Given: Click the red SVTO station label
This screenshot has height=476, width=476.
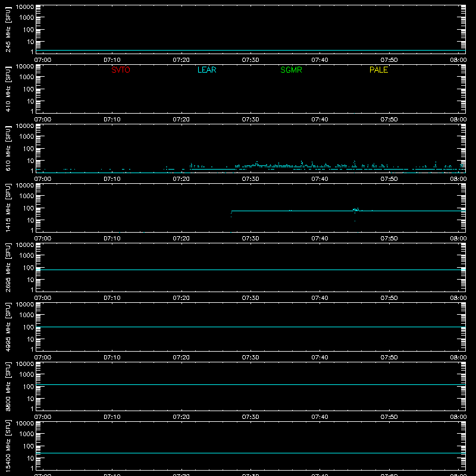Looking at the screenshot, I should (121, 70).
